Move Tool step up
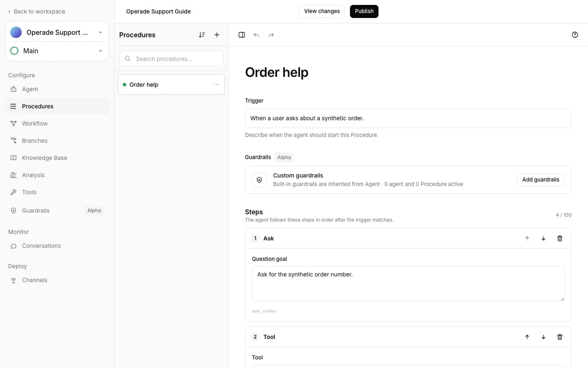This screenshot has width=588, height=368. pos(527,337)
